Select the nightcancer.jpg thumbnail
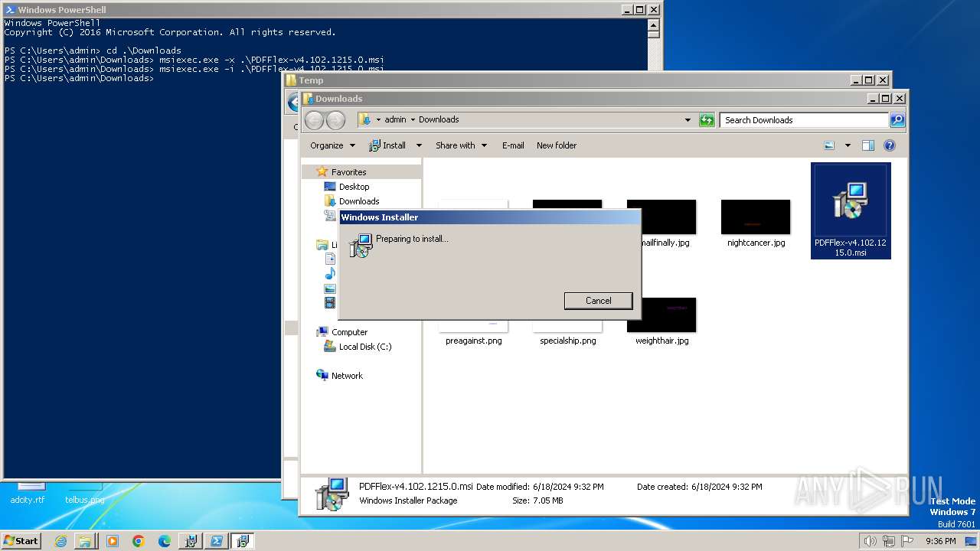 point(756,217)
